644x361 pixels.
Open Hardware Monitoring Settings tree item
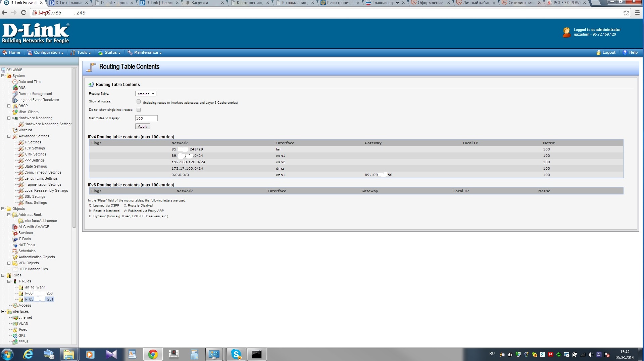click(x=48, y=124)
